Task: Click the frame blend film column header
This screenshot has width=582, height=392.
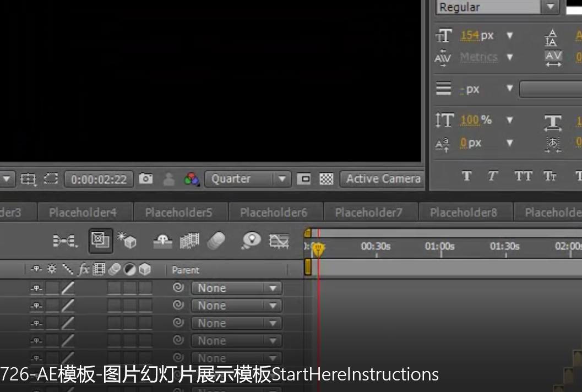Action: (99, 269)
